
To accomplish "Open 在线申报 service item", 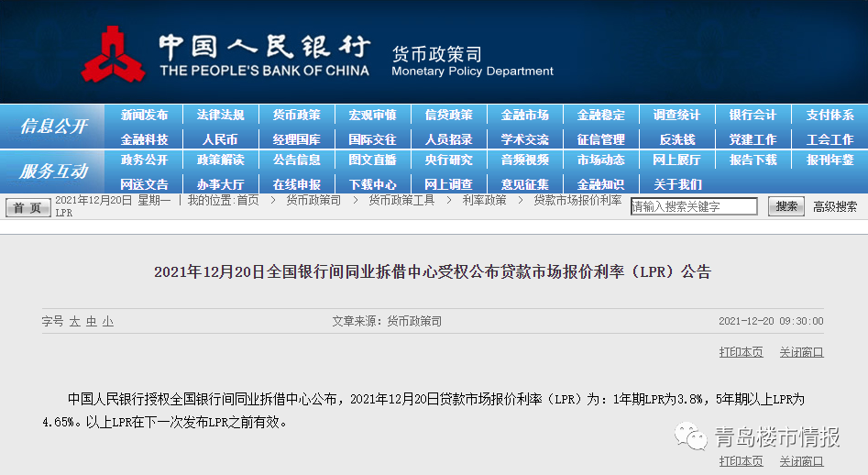I will [x=297, y=184].
